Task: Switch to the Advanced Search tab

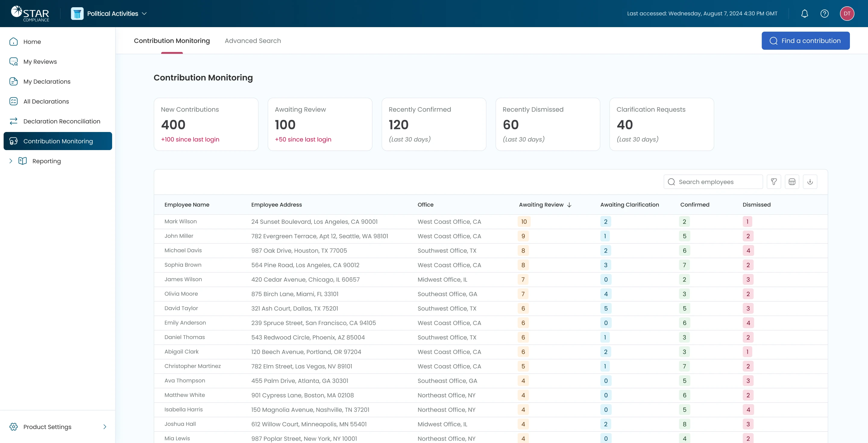Action: pyautogui.click(x=253, y=41)
